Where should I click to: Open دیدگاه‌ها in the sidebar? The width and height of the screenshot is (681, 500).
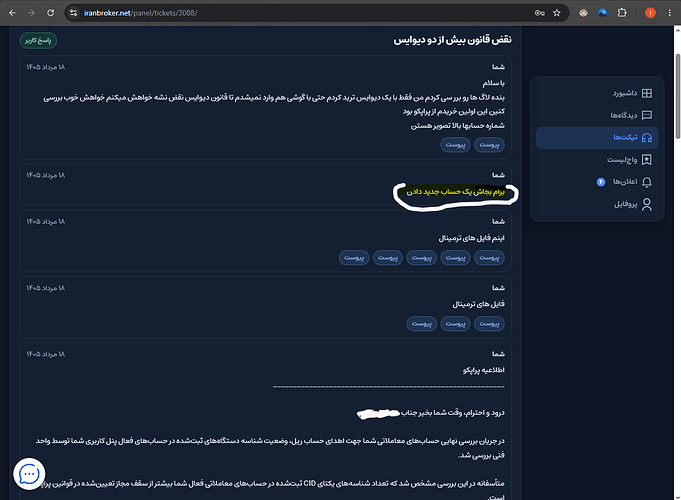597,115
